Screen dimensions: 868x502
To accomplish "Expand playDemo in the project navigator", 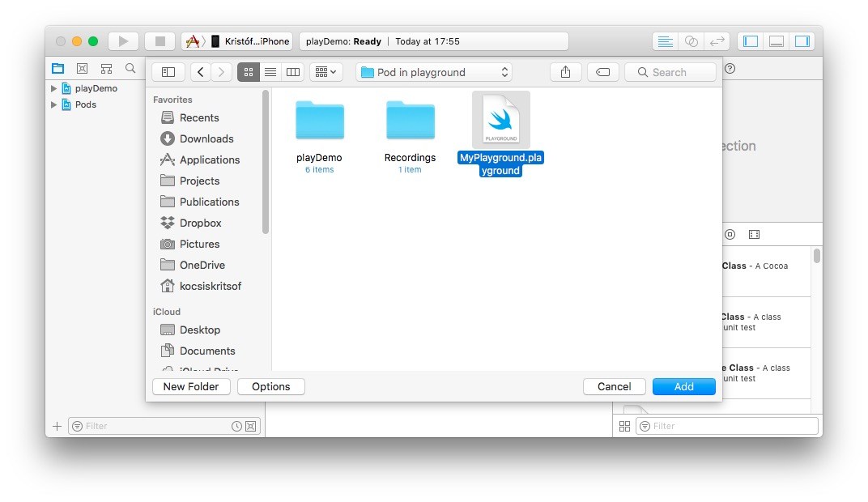I will click(x=53, y=88).
